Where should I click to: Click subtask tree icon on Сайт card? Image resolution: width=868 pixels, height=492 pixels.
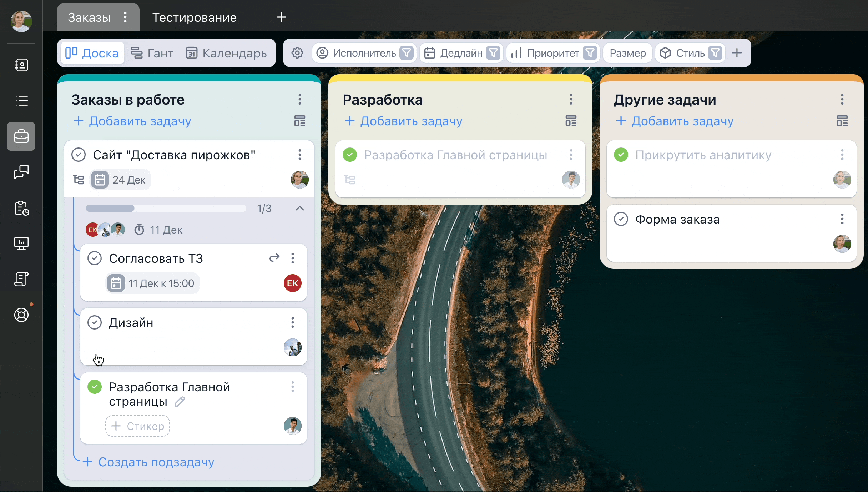pos(79,180)
